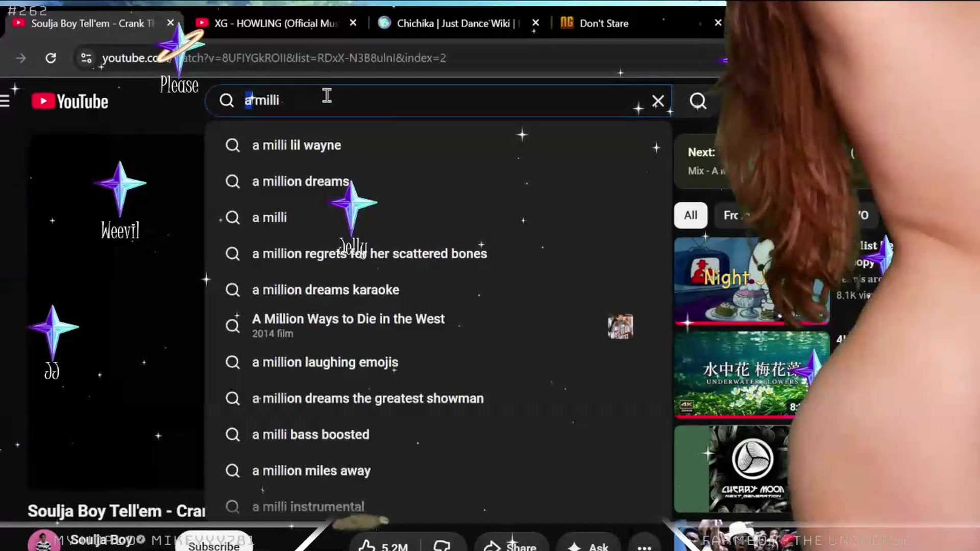980x551 pixels.
Task: Go to YouTube home via logo
Action: click(x=70, y=102)
